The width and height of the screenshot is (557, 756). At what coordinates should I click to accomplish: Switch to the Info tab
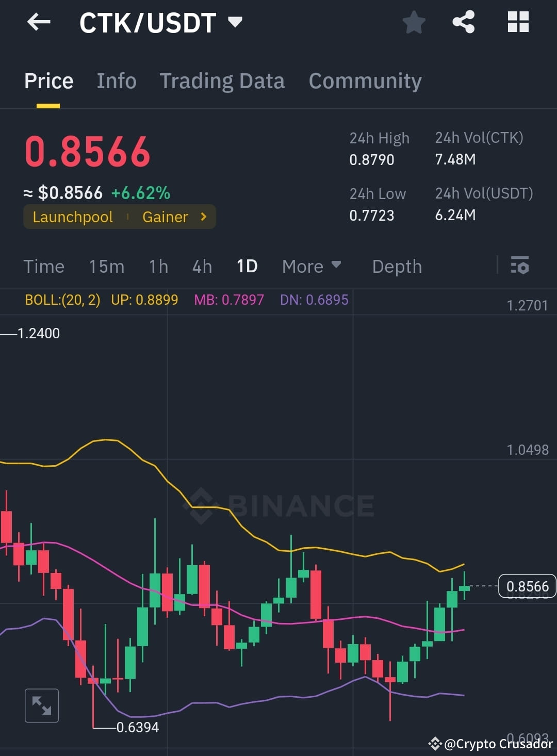pyautogui.click(x=116, y=81)
